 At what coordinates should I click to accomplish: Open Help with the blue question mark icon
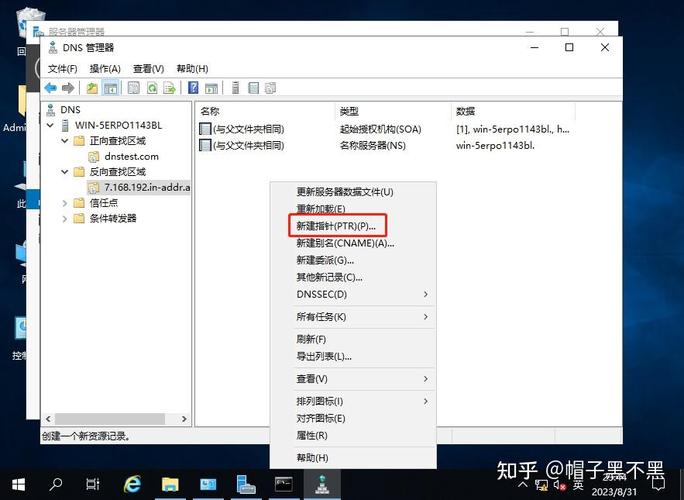tap(193, 88)
